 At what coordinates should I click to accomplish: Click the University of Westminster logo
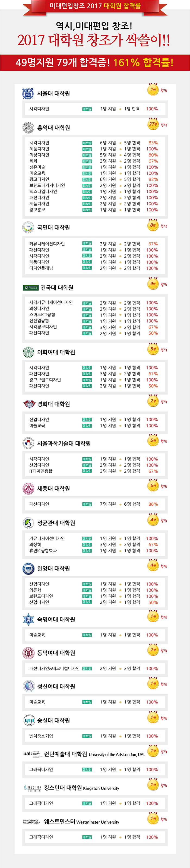click(x=31, y=822)
